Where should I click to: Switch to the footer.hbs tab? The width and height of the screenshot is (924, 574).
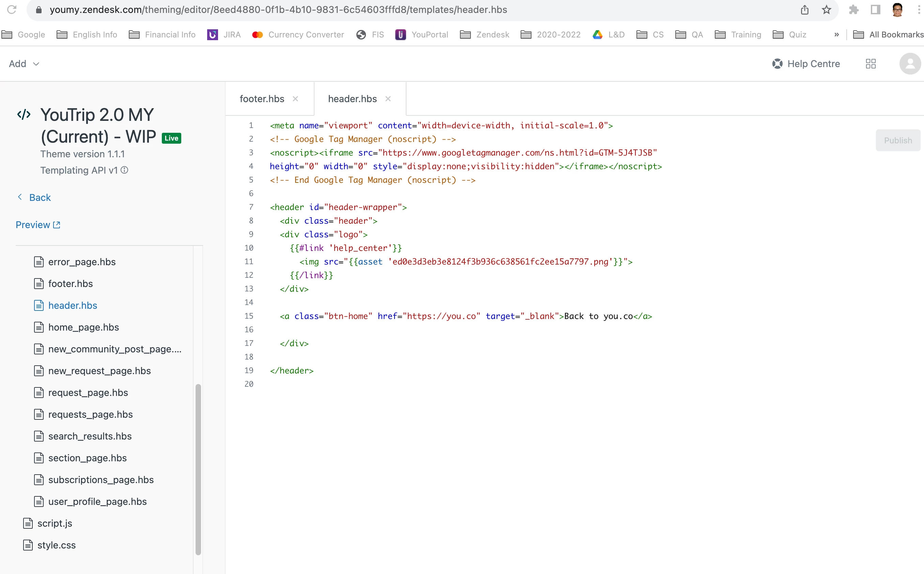(262, 99)
